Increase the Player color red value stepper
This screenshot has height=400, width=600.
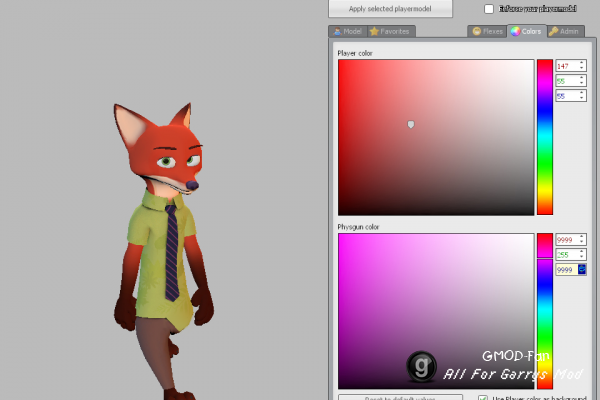point(582,63)
